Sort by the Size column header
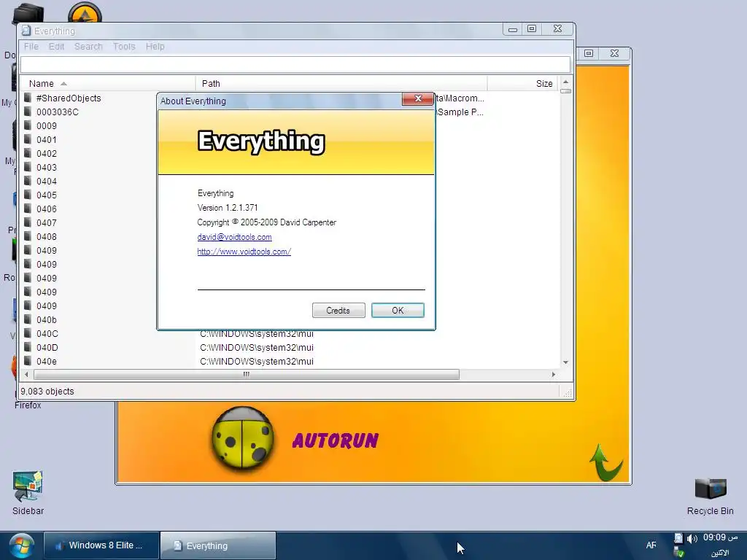This screenshot has height=560, width=747. (x=522, y=84)
